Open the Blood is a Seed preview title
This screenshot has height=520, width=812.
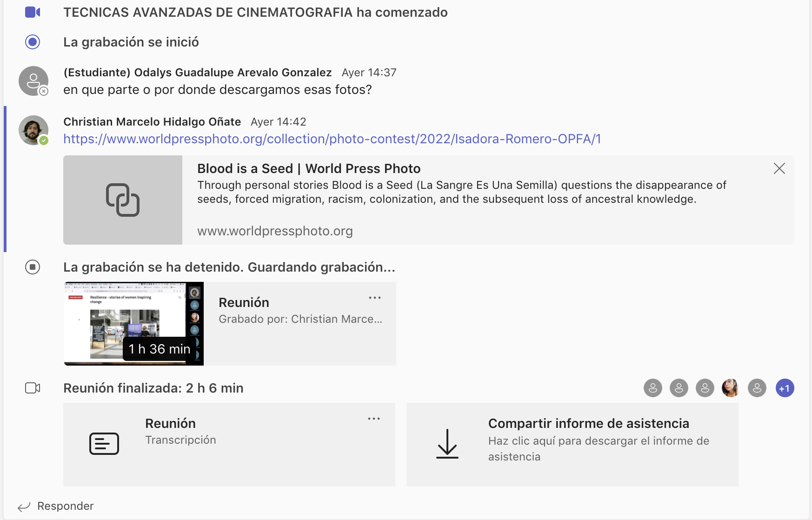tap(309, 168)
